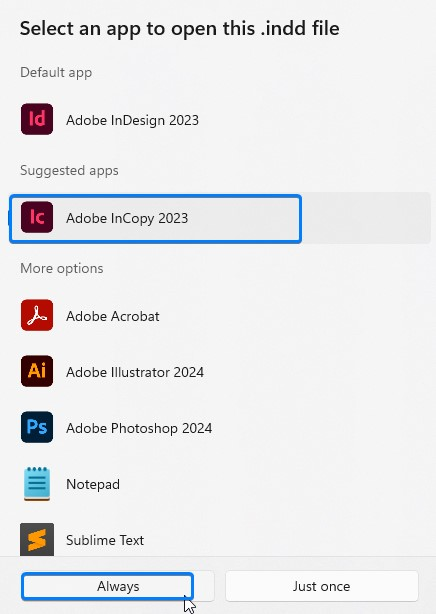Click the Always button
The height and width of the screenshot is (614, 436).
point(118,586)
